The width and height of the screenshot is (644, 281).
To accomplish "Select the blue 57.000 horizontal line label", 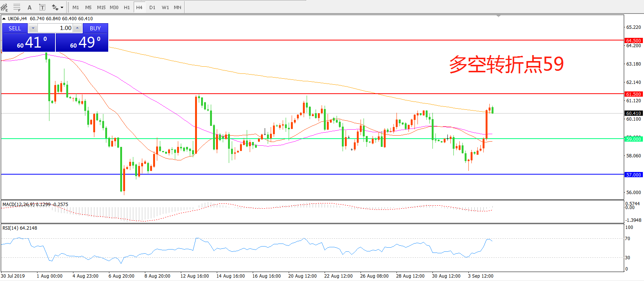I will click(x=633, y=175).
